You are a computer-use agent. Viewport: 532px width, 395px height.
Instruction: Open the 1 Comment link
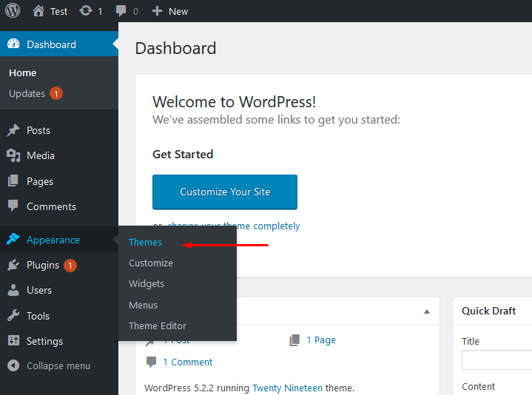[x=187, y=362]
